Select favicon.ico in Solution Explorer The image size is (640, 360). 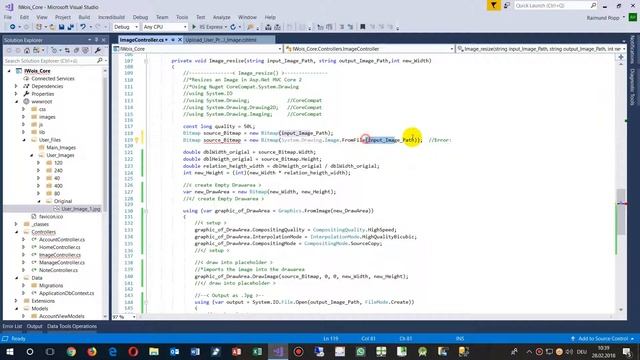coord(51,216)
